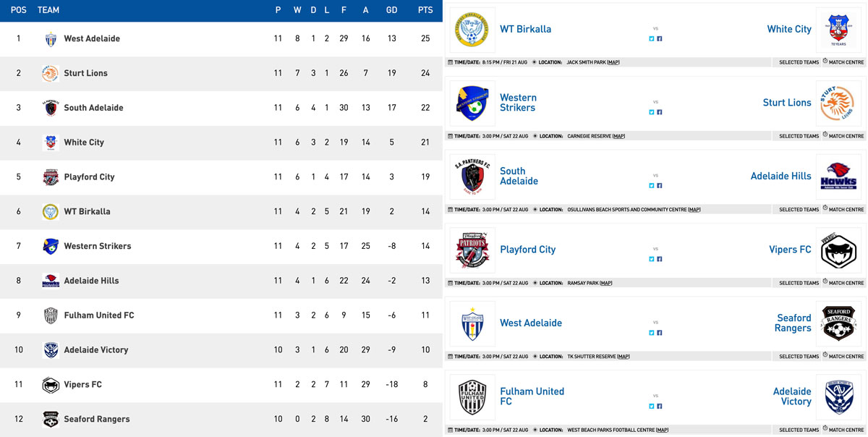Click West Adelaide badge in ladder table
Image resolution: width=868 pixels, height=437 pixels.
coord(51,39)
